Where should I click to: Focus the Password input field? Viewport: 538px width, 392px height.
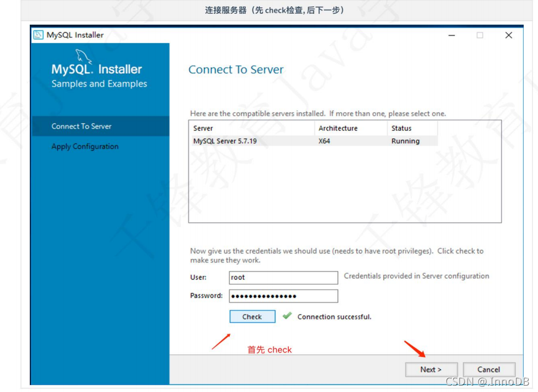coord(284,296)
